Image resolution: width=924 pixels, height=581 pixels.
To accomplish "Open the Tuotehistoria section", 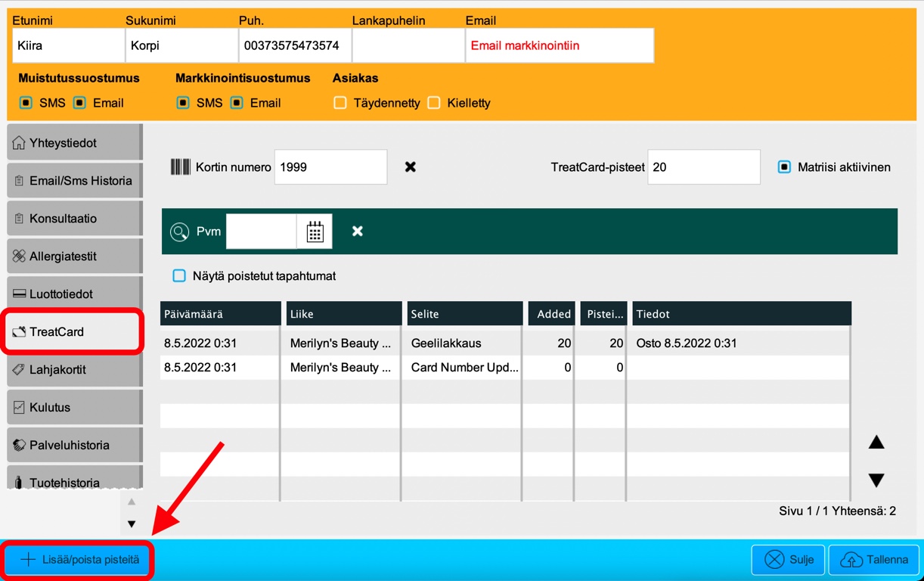I will (74, 478).
